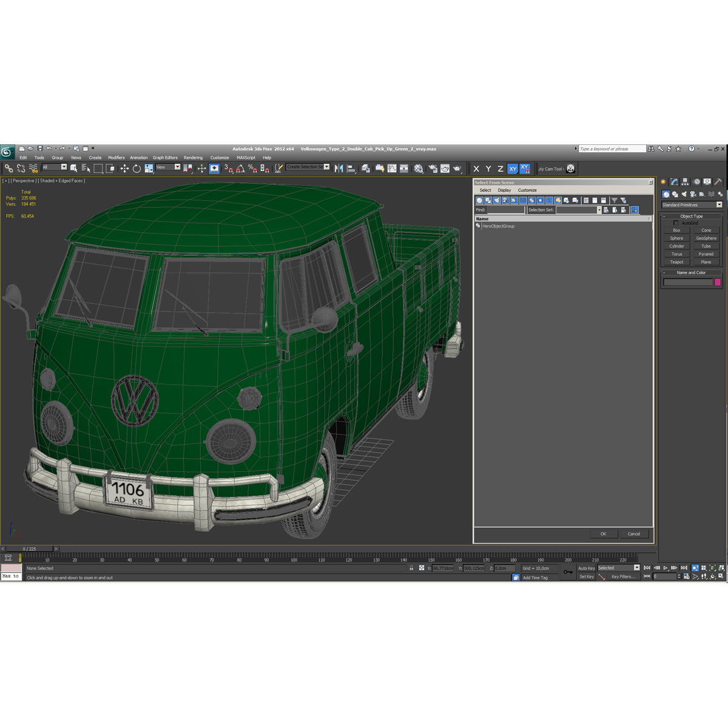Click Cancel in Select From Scene
The height and width of the screenshot is (728, 728).
[x=634, y=534]
